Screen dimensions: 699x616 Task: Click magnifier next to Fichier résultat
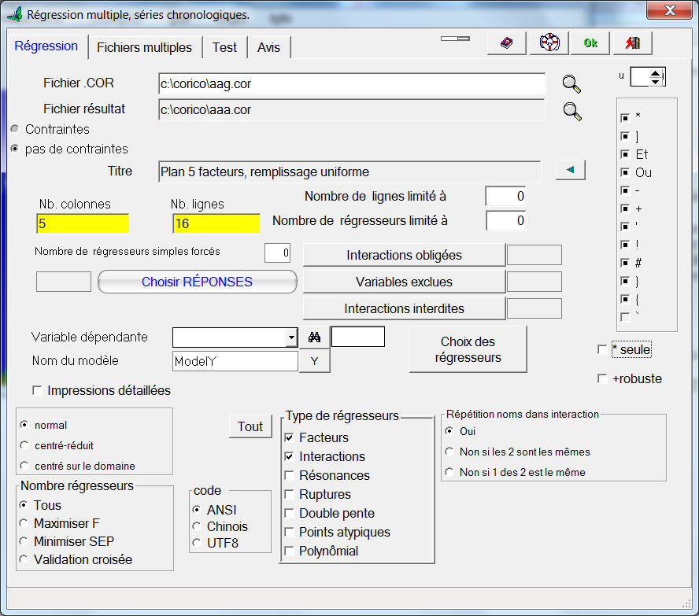coord(571,111)
